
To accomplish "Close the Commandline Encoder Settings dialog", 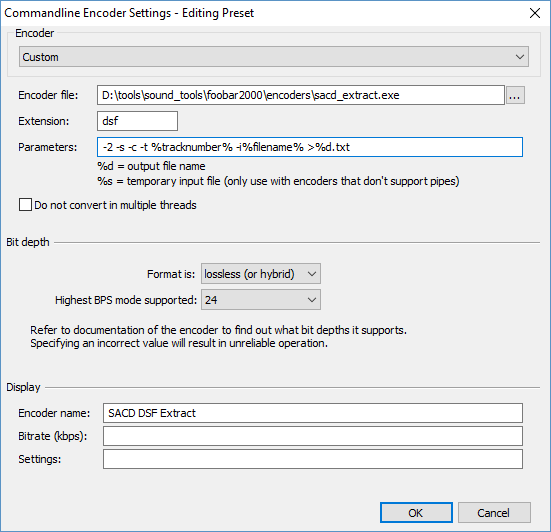I will 535,13.
